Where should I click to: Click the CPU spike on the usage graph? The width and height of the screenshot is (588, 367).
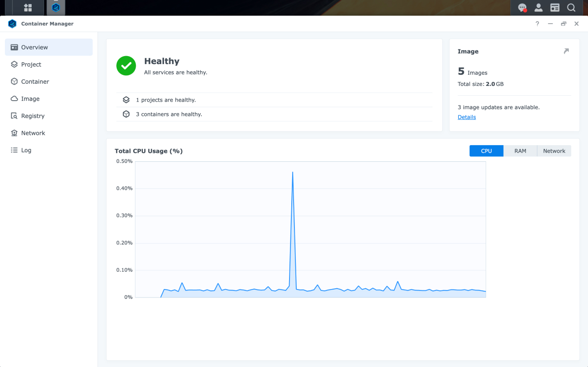(293, 172)
